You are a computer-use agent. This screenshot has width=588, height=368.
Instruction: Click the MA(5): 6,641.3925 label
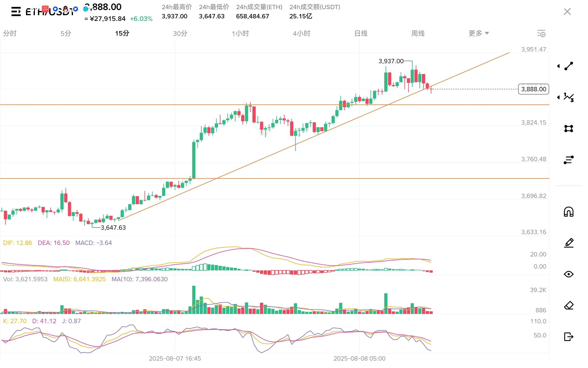click(x=79, y=279)
